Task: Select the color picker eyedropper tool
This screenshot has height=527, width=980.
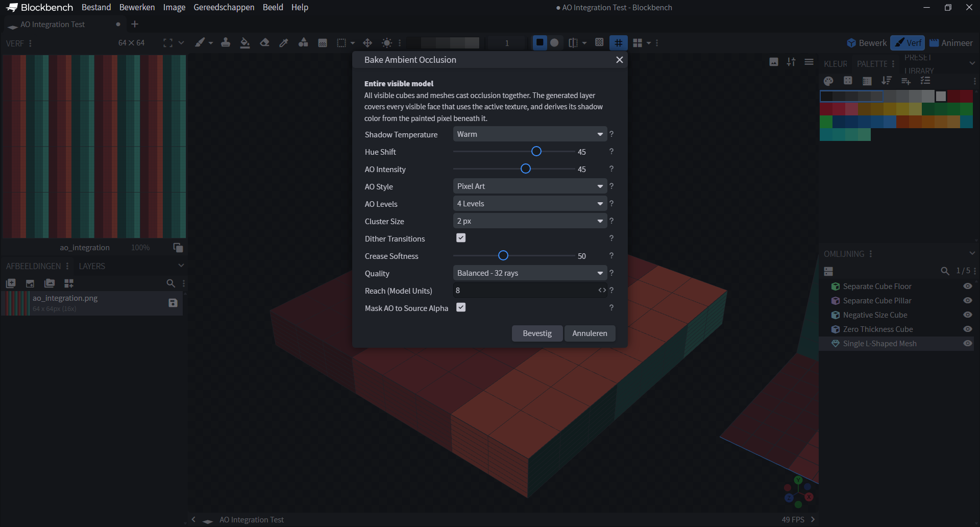Action: coord(284,43)
